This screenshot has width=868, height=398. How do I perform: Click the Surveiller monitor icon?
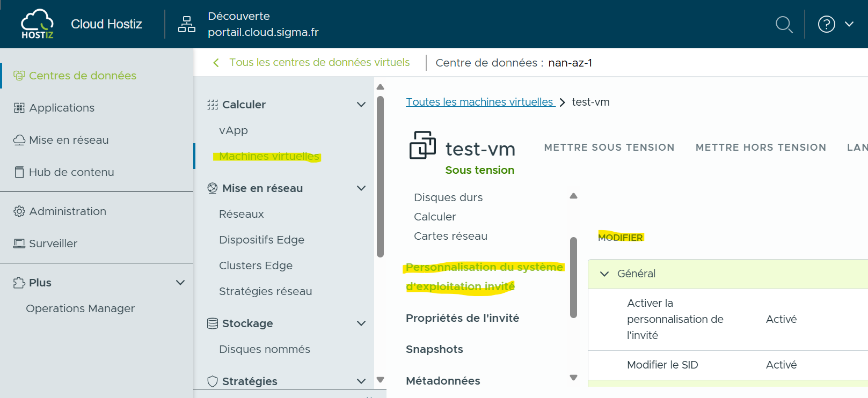pyautogui.click(x=19, y=244)
